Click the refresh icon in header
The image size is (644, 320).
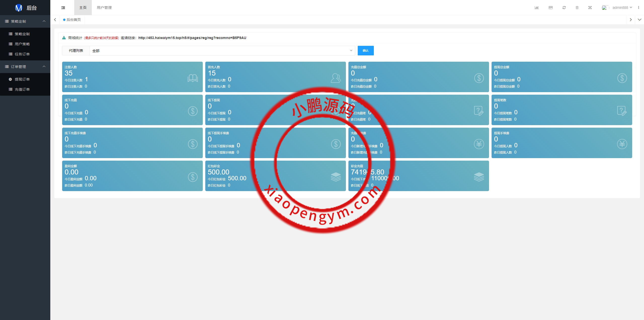tap(564, 8)
